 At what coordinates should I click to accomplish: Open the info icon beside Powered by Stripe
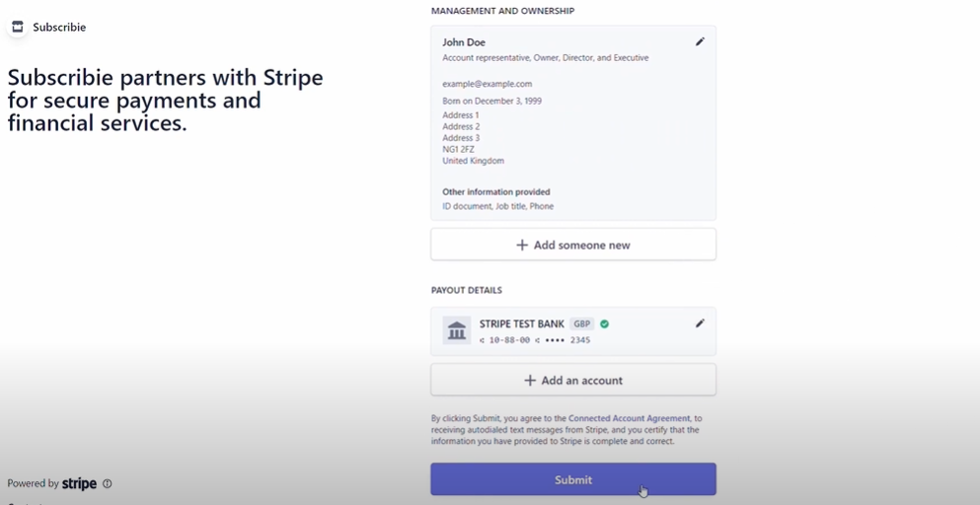pyautogui.click(x=107, y=483)
